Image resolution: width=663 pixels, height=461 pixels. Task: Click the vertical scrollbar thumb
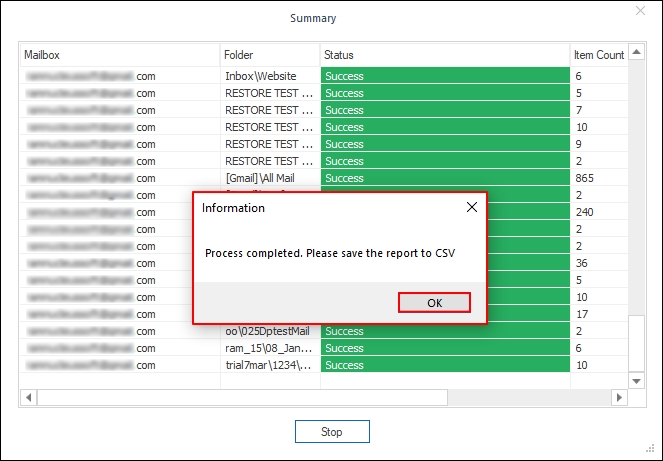pyautogui.click(x=636, y=343)
